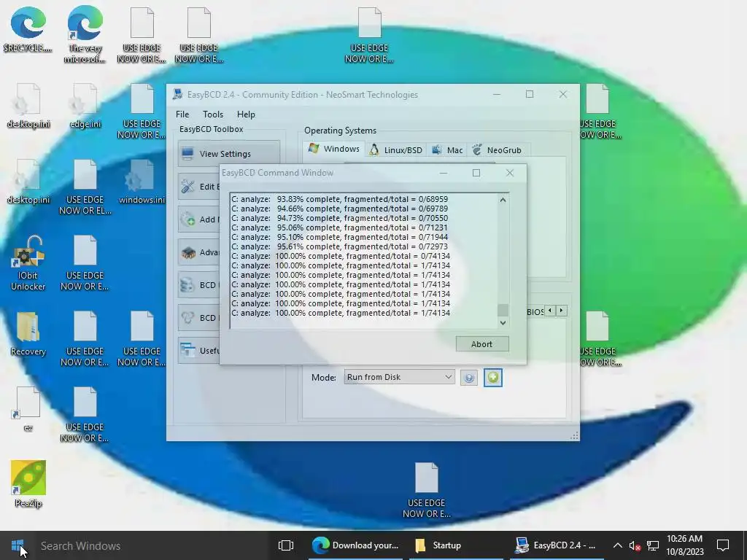Close the EasyBCD Command Window
The height and width of the screenshot is (560, 747).
coord(510,173)
